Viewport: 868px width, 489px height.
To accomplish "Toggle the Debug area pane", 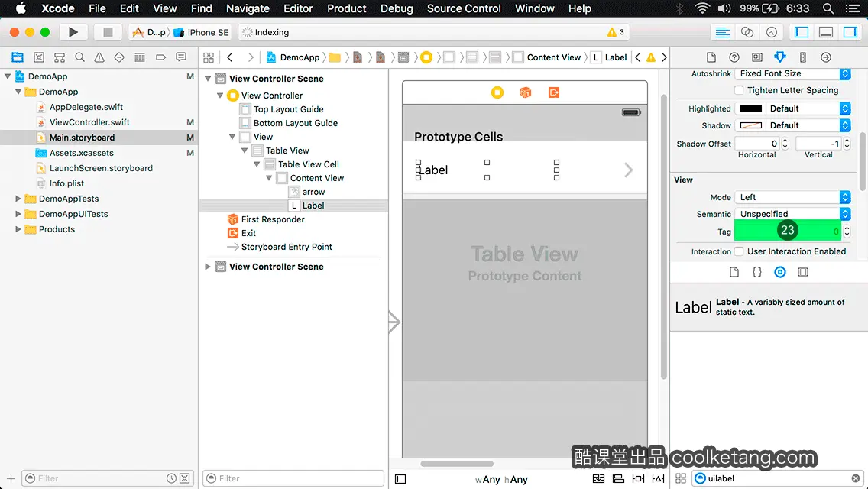I will tap(826, 32).
